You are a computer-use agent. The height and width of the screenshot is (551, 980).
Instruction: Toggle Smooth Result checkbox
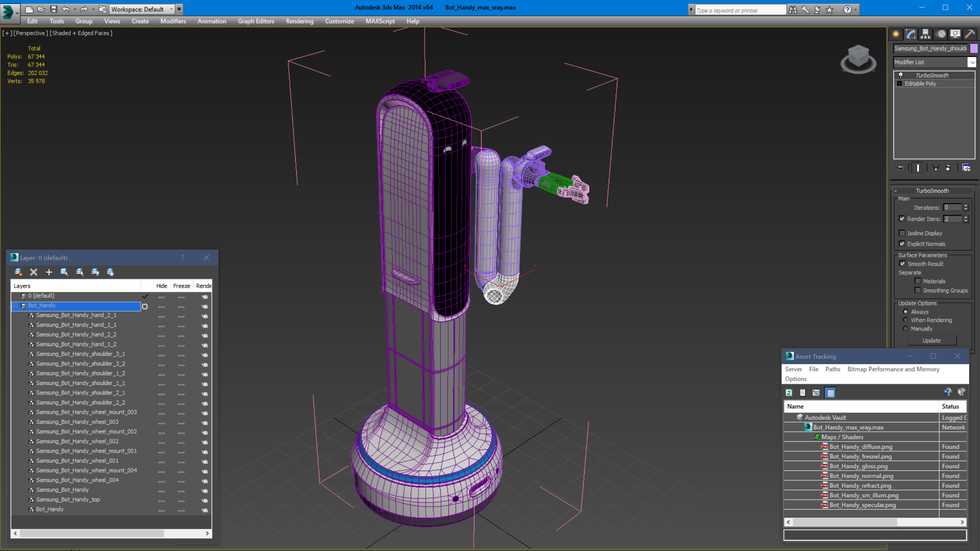[902, 264]
